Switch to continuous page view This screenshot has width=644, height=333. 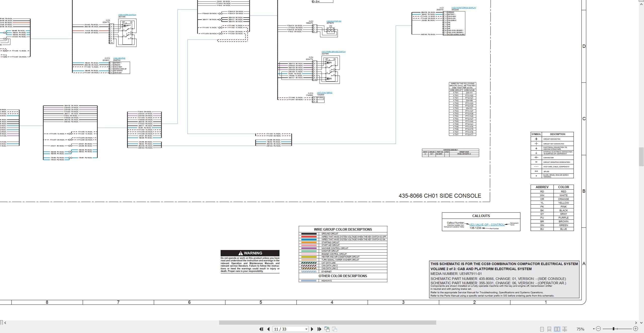tap(549, 329)
